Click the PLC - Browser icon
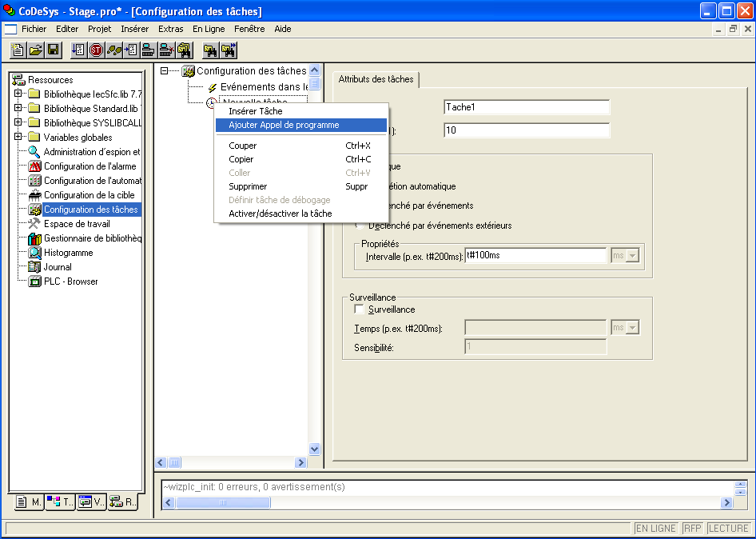 coord(34,281)
